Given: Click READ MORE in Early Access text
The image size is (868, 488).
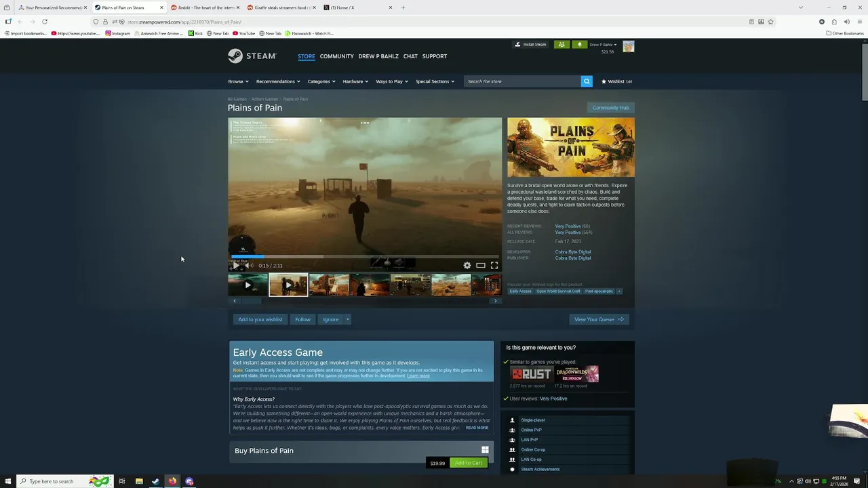Looking at the screenshot, I should (477, 428).
